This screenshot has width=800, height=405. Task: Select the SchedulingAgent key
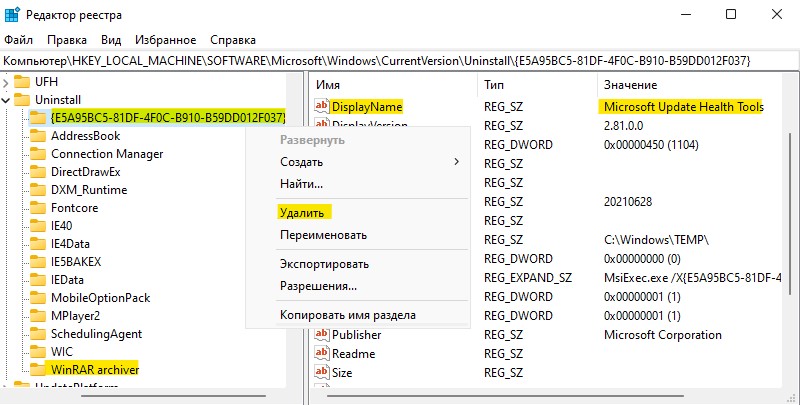pos(96,334)
